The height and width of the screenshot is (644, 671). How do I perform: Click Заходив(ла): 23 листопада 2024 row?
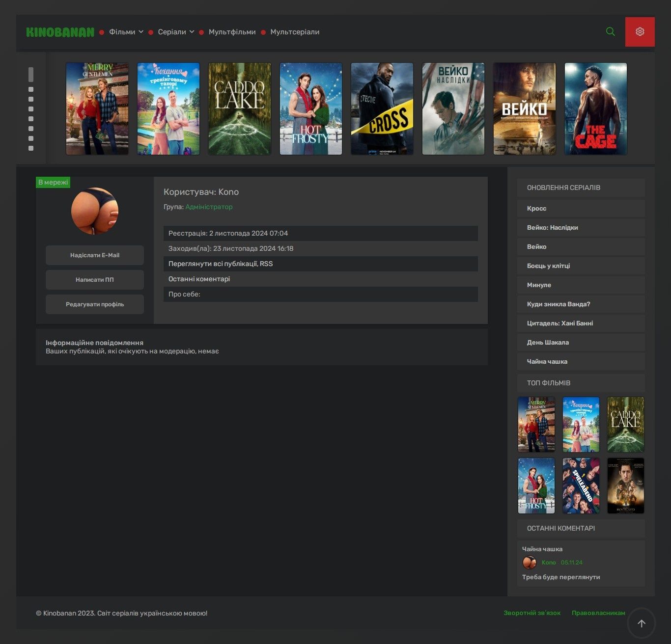tap(321, 248)
